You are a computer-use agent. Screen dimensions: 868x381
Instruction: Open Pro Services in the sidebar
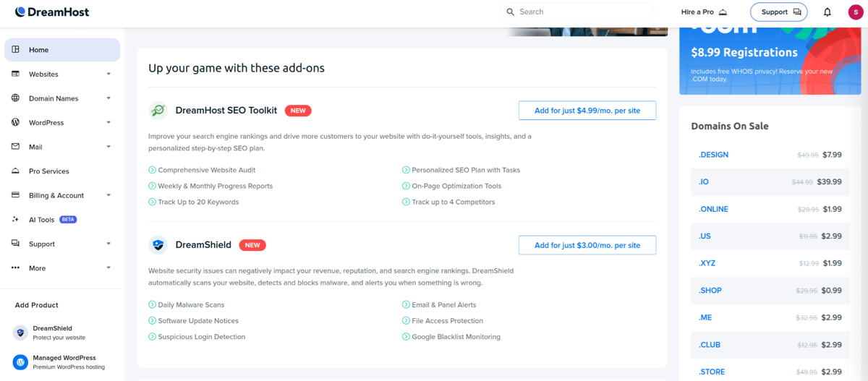click(x=62, y=171)
